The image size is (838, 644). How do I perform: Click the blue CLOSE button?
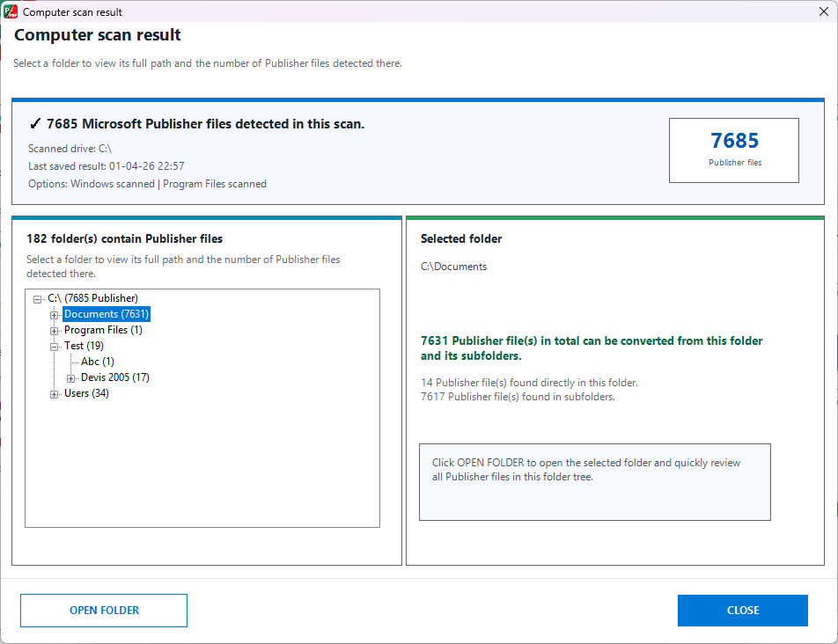click(x=742, y=611)
